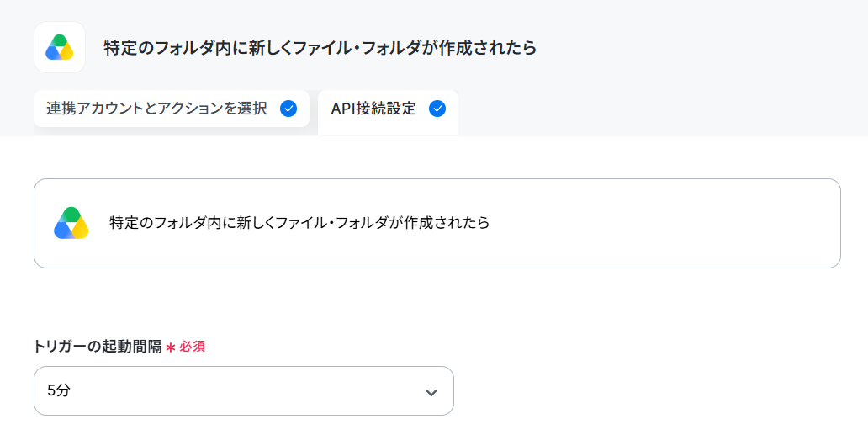Click the app logo icon in header
The width and height of the screenshot is (868, 435).
[x=59, y=47]
